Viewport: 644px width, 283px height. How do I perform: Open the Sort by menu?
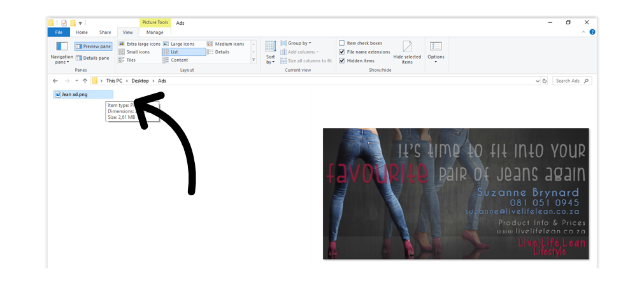(270, 53)
